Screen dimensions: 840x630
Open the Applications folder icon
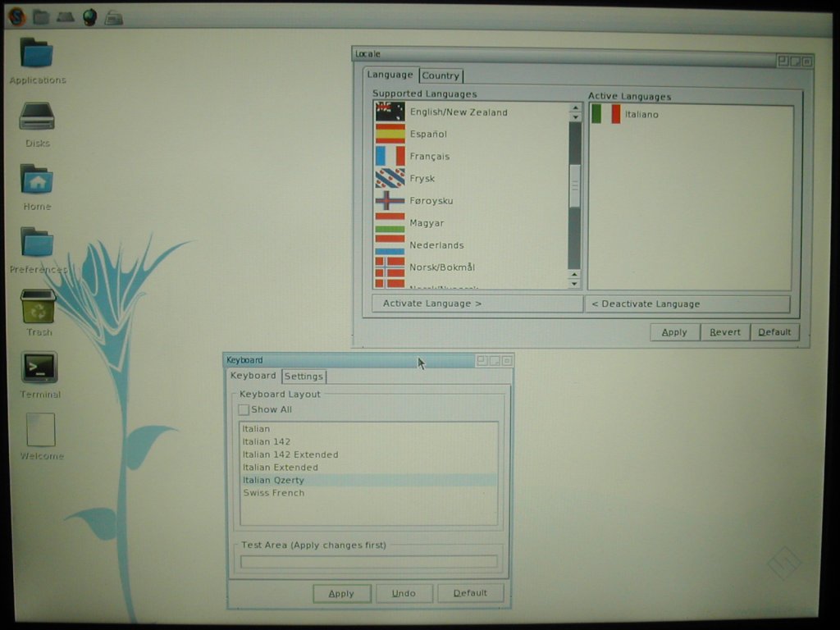coord(37,53)
